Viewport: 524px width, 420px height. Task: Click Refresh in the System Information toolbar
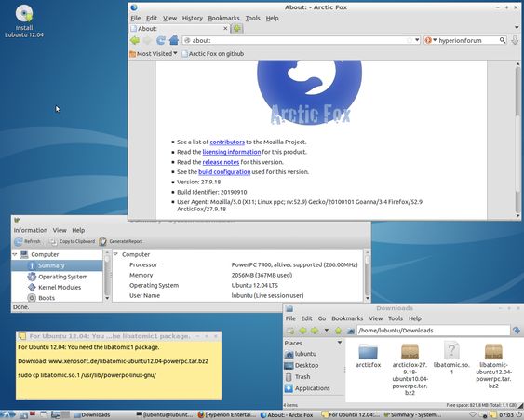point(28,241)
